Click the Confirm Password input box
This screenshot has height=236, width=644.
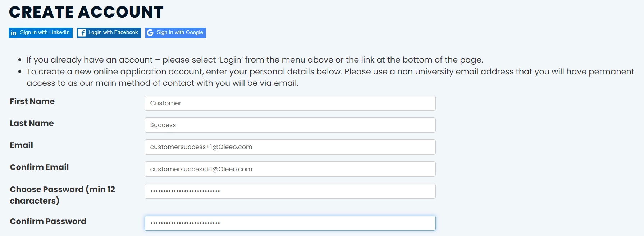click(290, 223)
